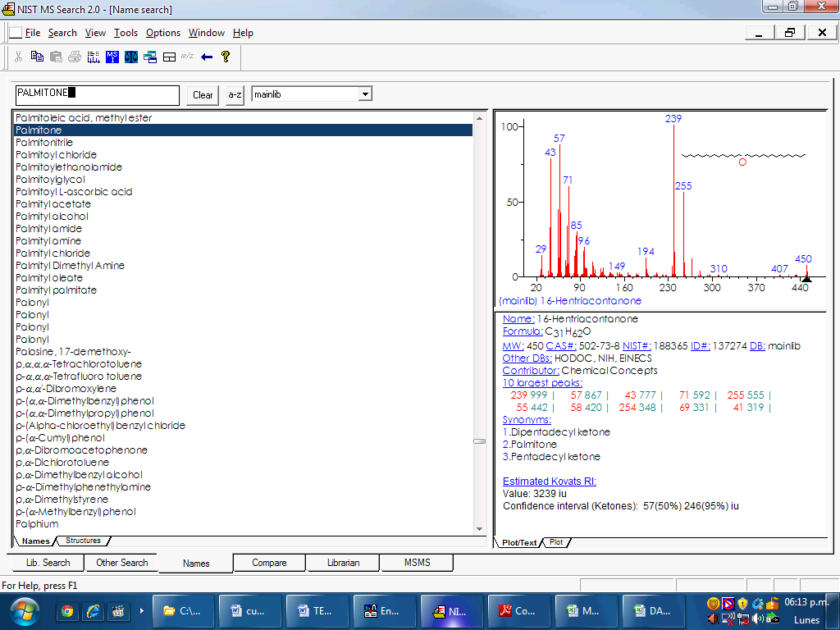The width and height of the screenshot is (840, 630).
Task: Select 'Palphium' in the name list
Action: coord(243,524)
